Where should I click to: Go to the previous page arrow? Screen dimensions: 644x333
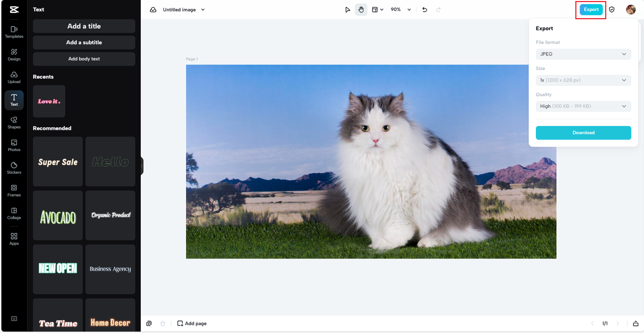click(592, 323)
